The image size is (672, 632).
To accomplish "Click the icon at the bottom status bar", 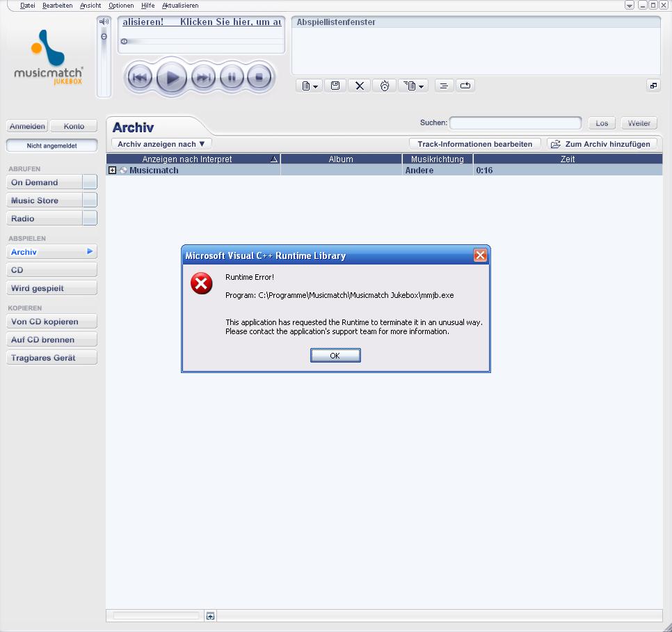I will (x=210, y=616).
